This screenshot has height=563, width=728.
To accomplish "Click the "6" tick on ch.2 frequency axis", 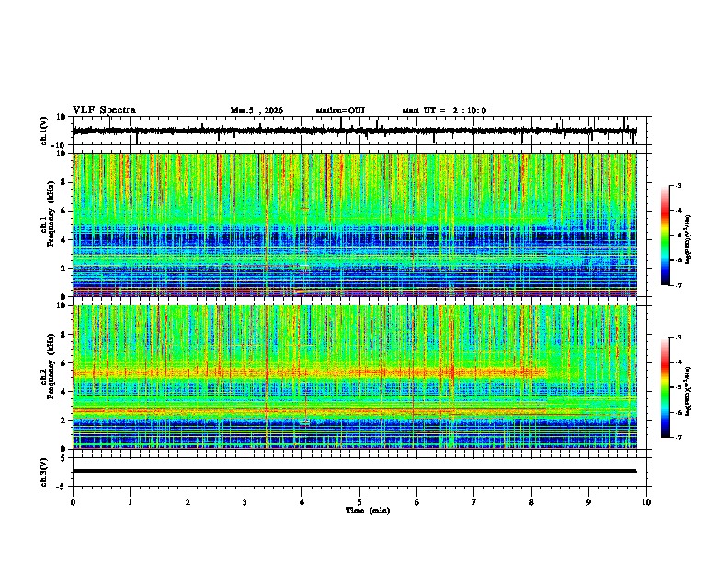I will [63, 363].
